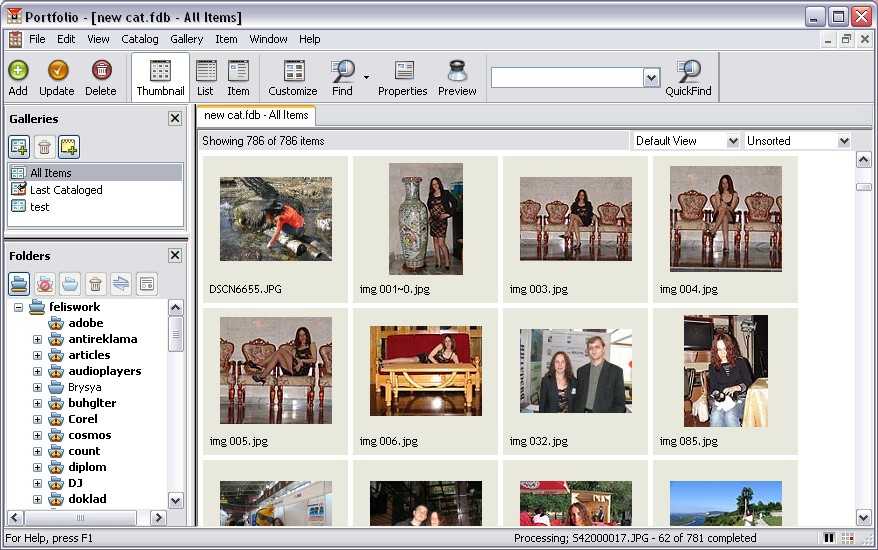878x550 pixels.
Task: Click inside the QuickFind search field
Action: (567, 77)
